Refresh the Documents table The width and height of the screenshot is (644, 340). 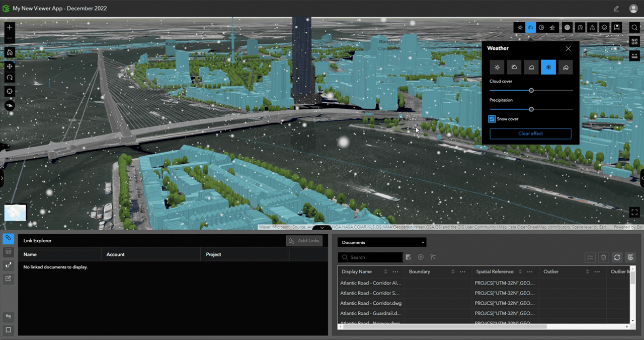pyautogui.click(x=617, y=257)
